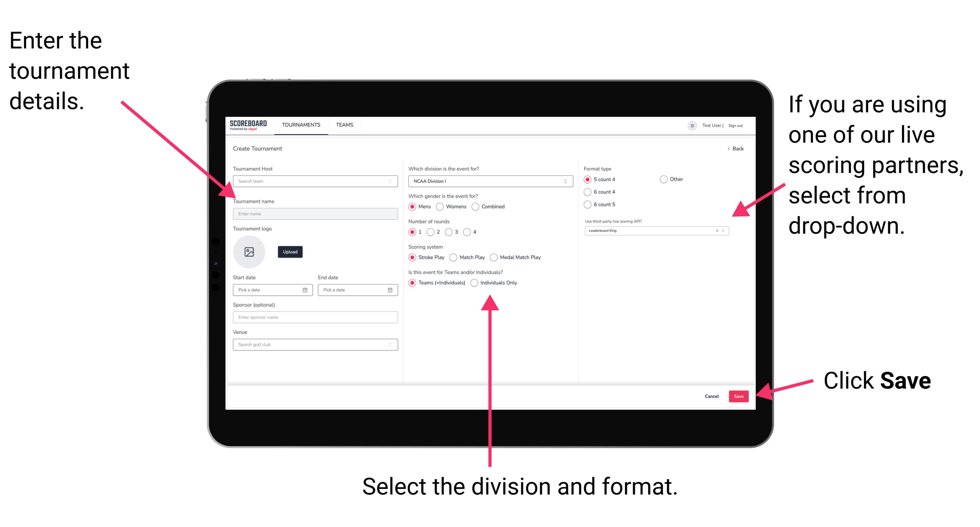Expand the venue Search golf club dropdown
The width and height of the screenshot is (980, 527).
(389, 344)
